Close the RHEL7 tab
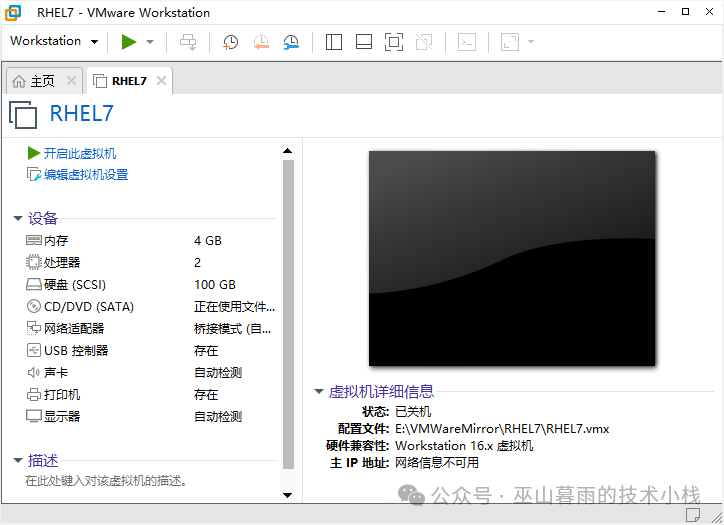Screen dimensions: 724x525 [161, 81]
